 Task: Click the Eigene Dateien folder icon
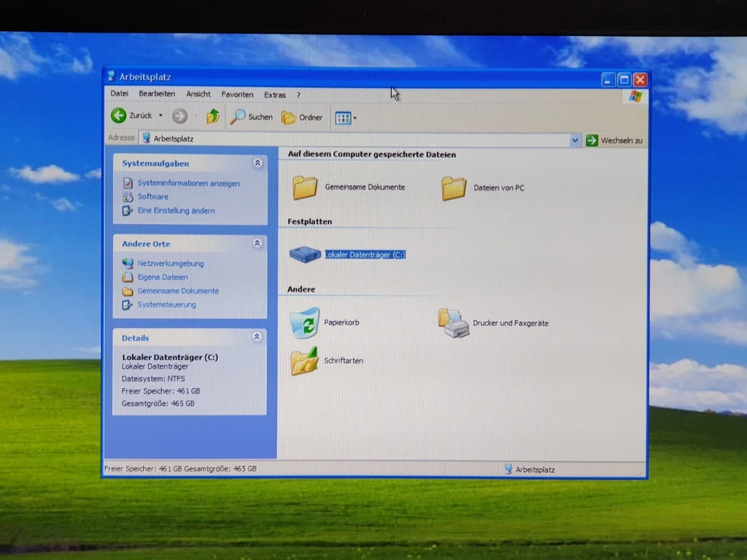coord(127,277)
